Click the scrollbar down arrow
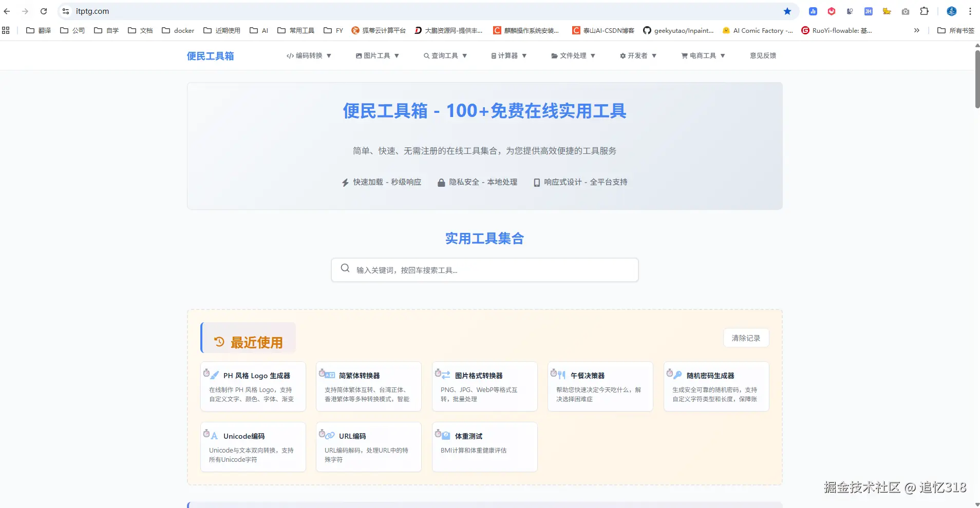Image resolution: width=980 pixels, height=508 pixels. tap(977, 504)
